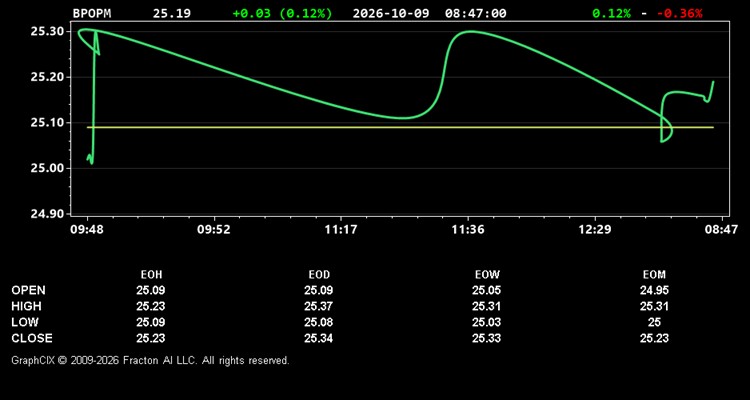
Task: Click the CLOSE row label
Action: tap(32, 338)
